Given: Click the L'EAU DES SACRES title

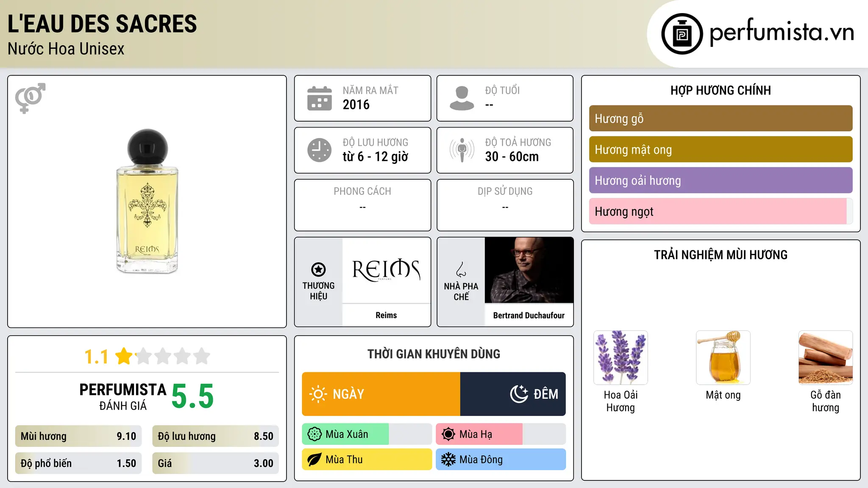Looking at the screenshot, I should click(102, 24).
